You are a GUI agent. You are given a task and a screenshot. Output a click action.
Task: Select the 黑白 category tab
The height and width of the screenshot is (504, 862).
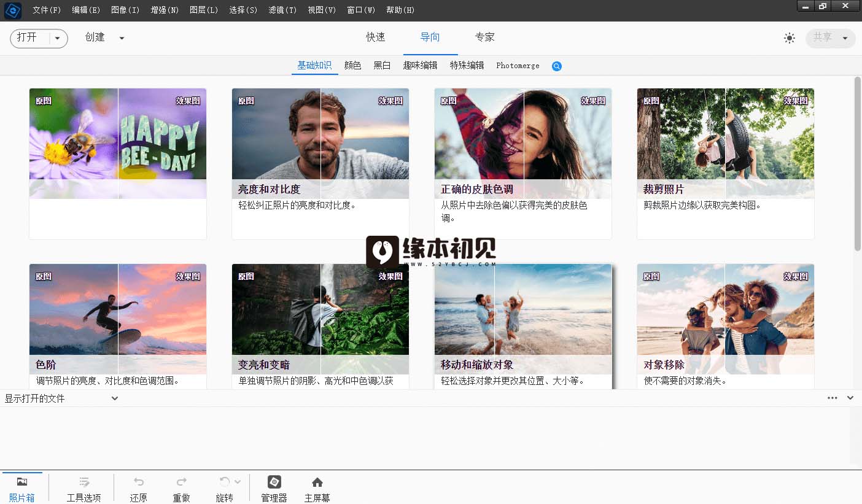click(x=382, y=66)
